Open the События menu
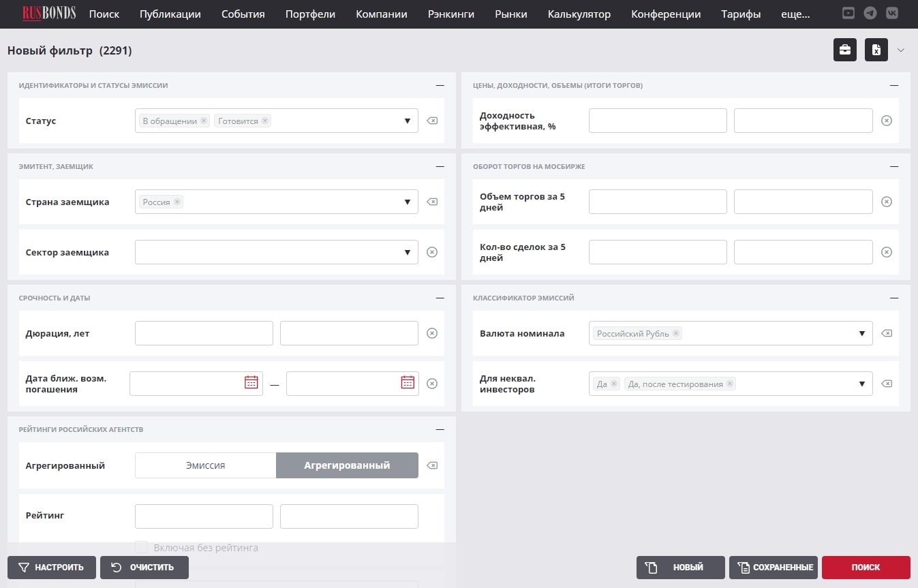The width and height of the screenshot is (918, 588). tap(243, 14)
